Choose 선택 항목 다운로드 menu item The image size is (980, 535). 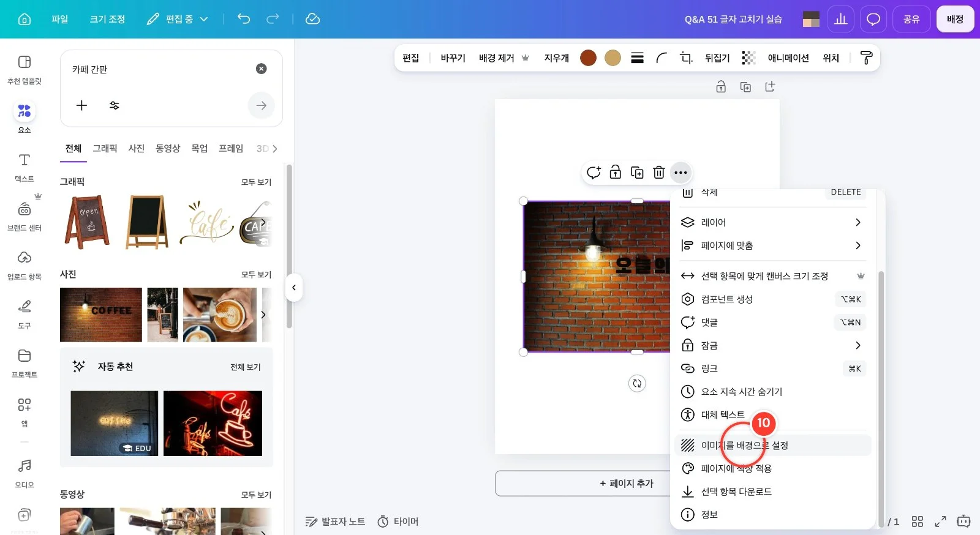774,492
